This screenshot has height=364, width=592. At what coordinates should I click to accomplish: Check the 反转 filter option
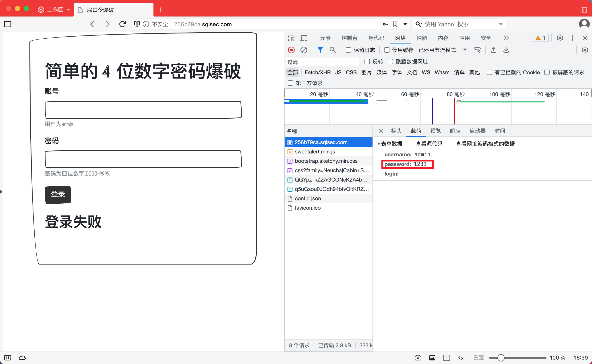coord(367,62)
